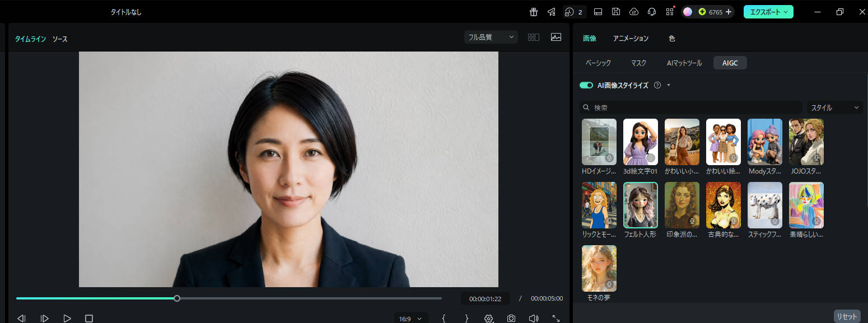Click the リセット button
Image resolution: width=868 pixels, height=323 pixels.
tap(847, 316)
